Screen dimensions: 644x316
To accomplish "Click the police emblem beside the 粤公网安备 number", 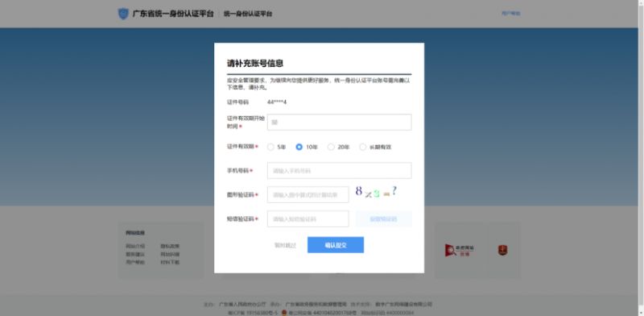I will click(284, 313).
